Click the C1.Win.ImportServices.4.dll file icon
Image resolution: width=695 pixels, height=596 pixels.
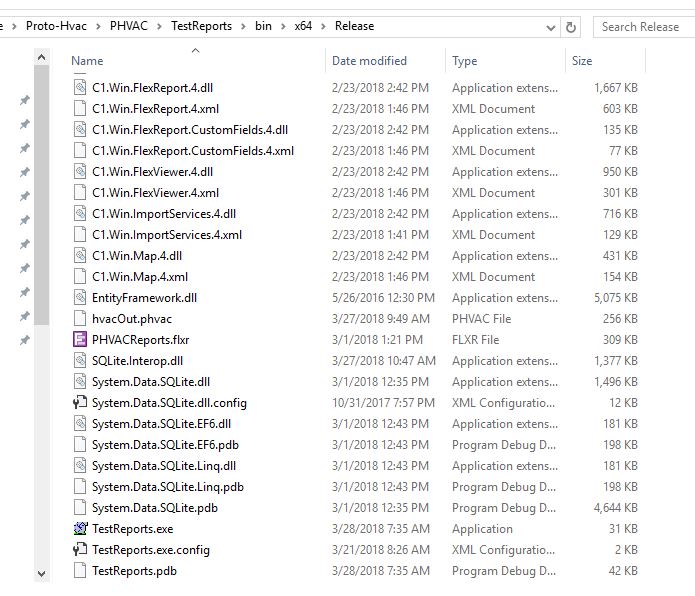(80, 214)
